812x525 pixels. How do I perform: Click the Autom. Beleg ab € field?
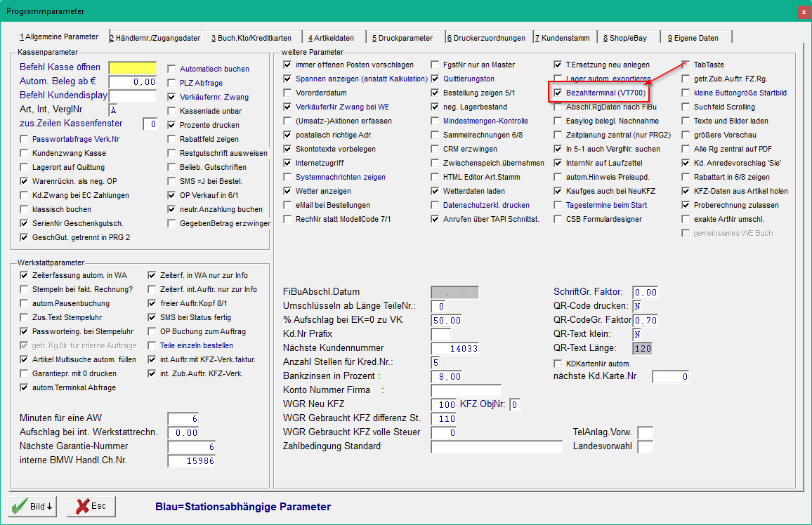pyautogui.click(x=133, y=81)
